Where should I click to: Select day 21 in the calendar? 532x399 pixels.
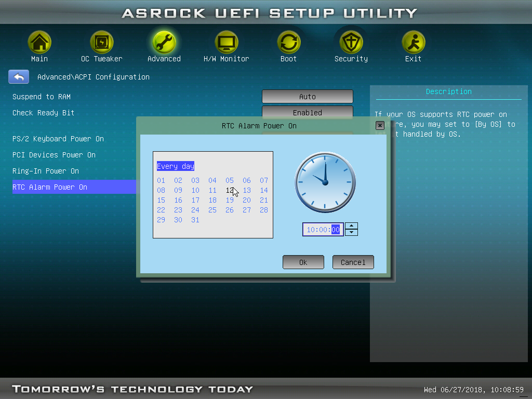click(x=264, y=200)
